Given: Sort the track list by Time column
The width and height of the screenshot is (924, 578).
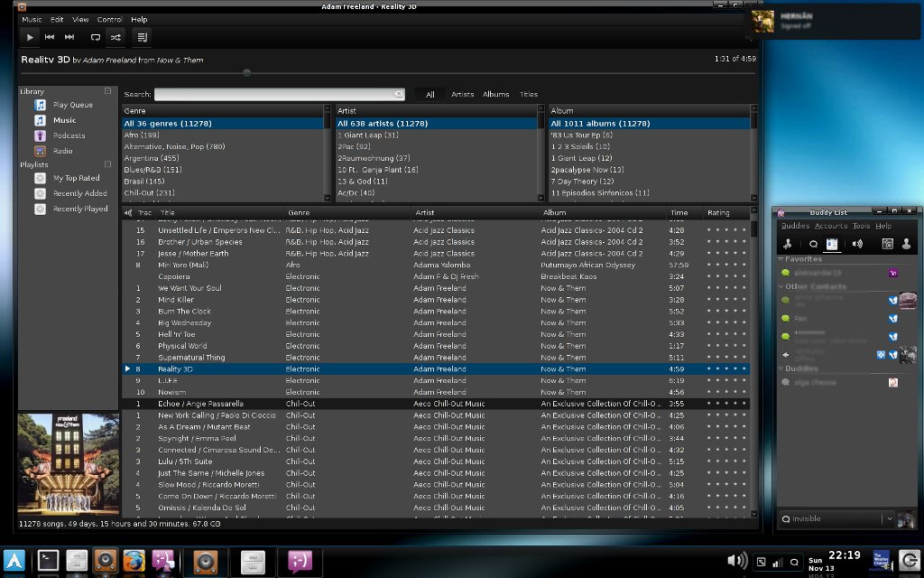Looking at the screenshot, I should pos(684,213).
